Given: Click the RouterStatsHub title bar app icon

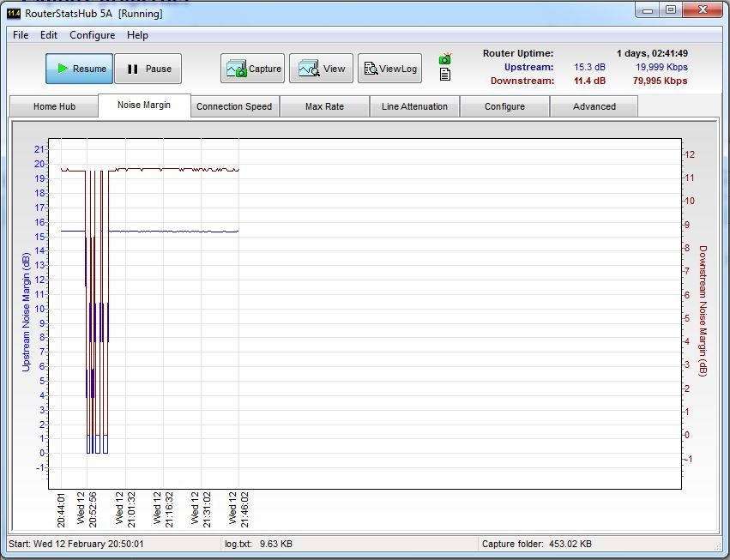Looking at the screenshot, I should (14, 14).
